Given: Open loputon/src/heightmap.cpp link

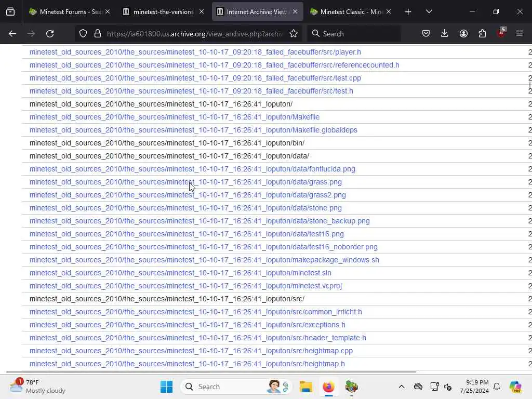Looking at the screenshot, I should point(191,351).
